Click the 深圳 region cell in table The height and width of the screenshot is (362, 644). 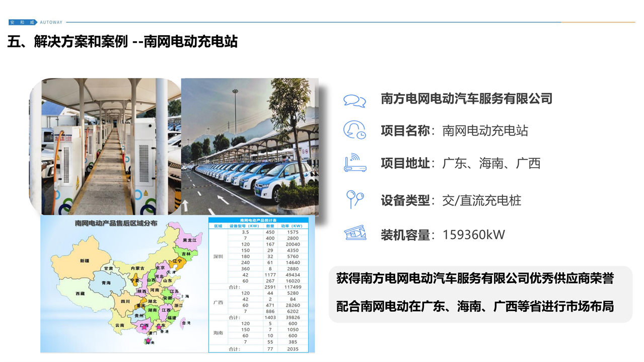[x=218, y=256]
